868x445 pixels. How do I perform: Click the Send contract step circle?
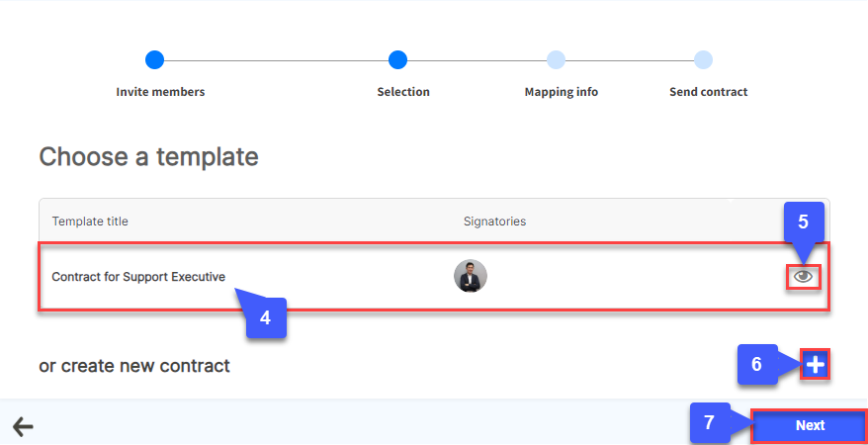pos(703,60)
